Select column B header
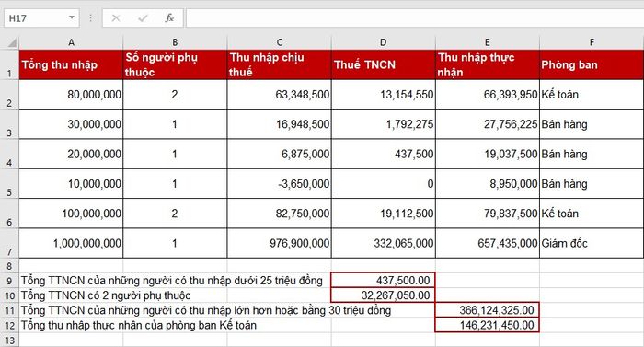644x347 pixels. pos(175,42)
